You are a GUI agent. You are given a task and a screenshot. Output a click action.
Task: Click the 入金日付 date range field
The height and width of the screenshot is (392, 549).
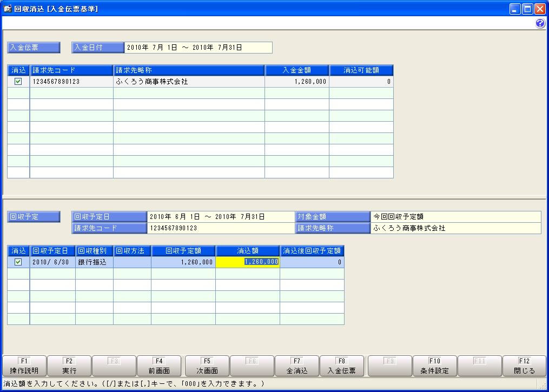198,48
